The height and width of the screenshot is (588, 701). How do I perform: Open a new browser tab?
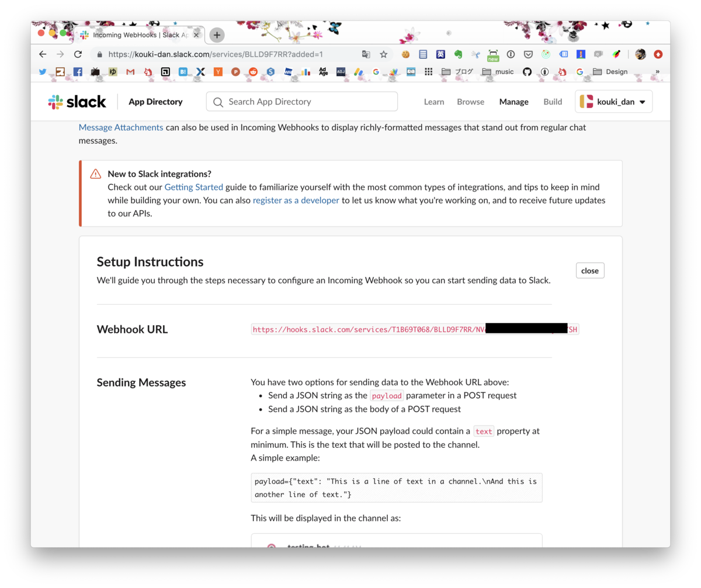point(217,35)
